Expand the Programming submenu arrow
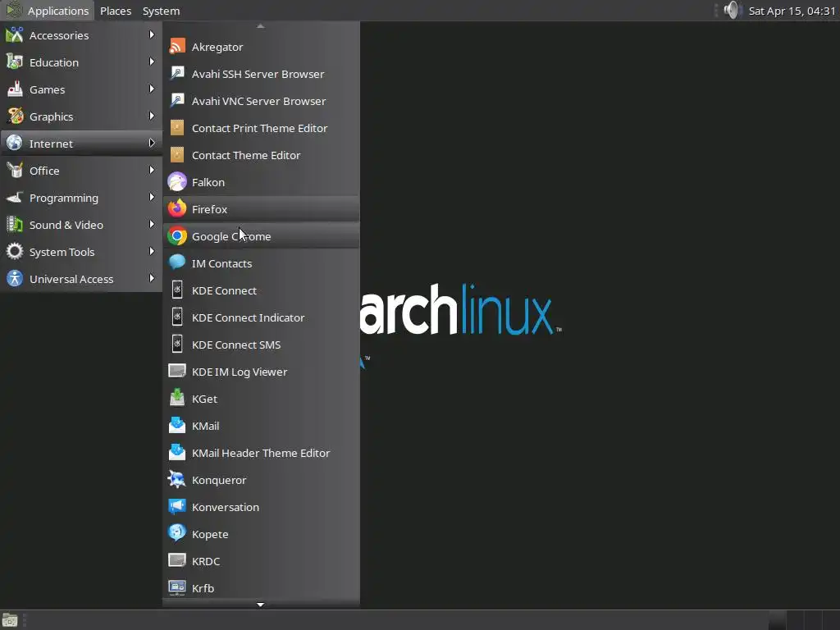 [152, 198]
